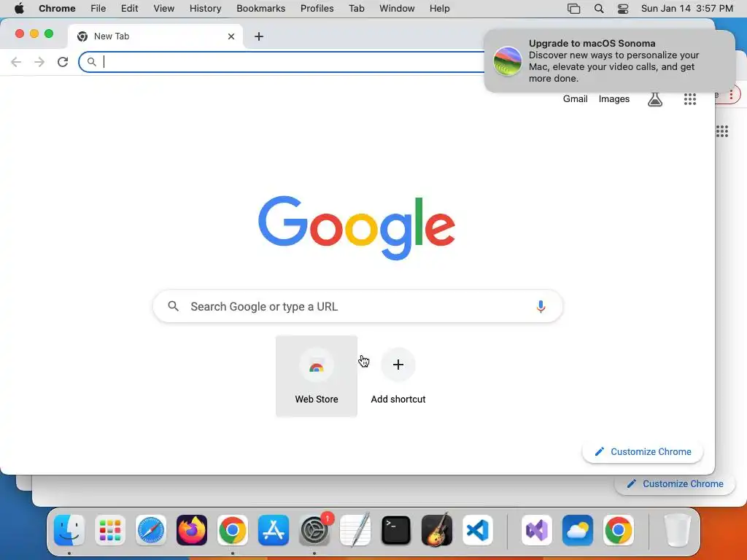Open the Help menu

[x=439, y=9]
